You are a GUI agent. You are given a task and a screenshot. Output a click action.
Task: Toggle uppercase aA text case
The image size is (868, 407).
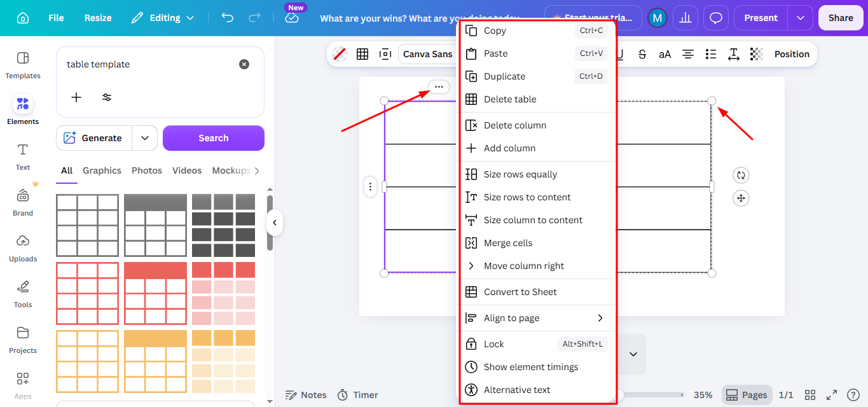(665, 54)
